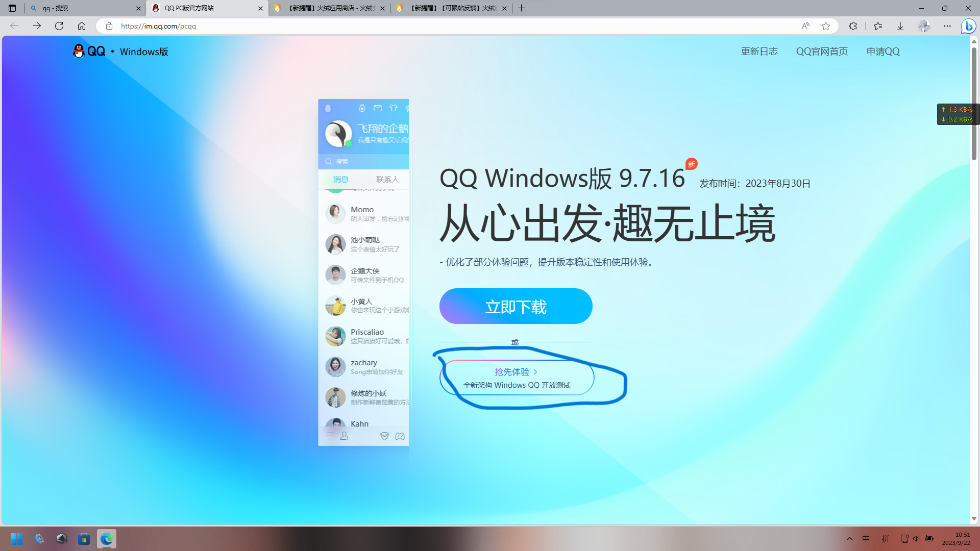This screenshot has height=551, width=980.
Task: Toggle read aloud in address bar
Action: [805, 26]
